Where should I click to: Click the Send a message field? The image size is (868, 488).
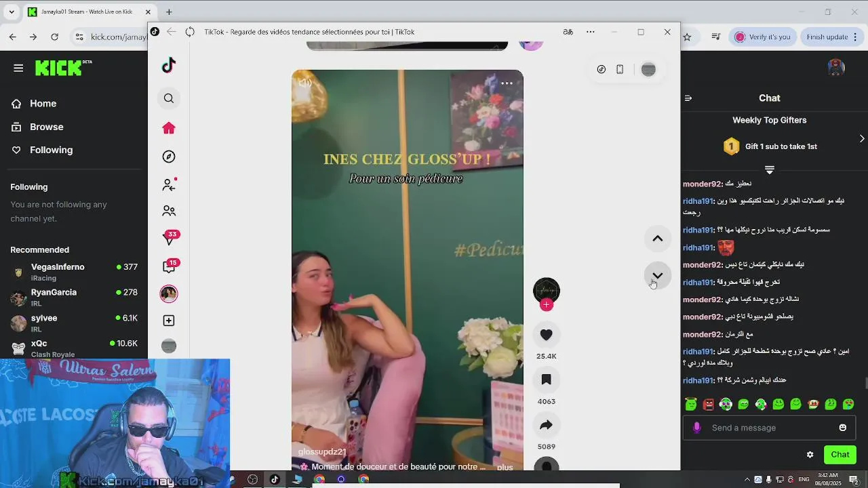[770, 428]
